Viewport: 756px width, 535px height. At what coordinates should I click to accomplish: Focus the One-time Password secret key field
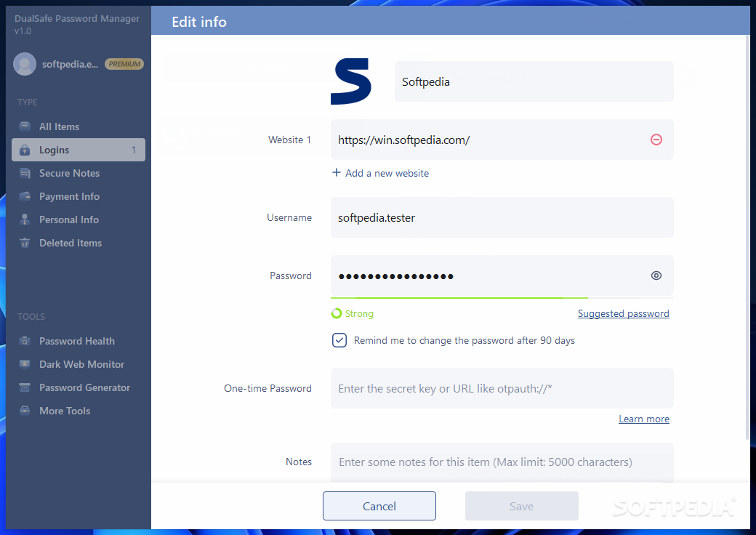[502, 388]
